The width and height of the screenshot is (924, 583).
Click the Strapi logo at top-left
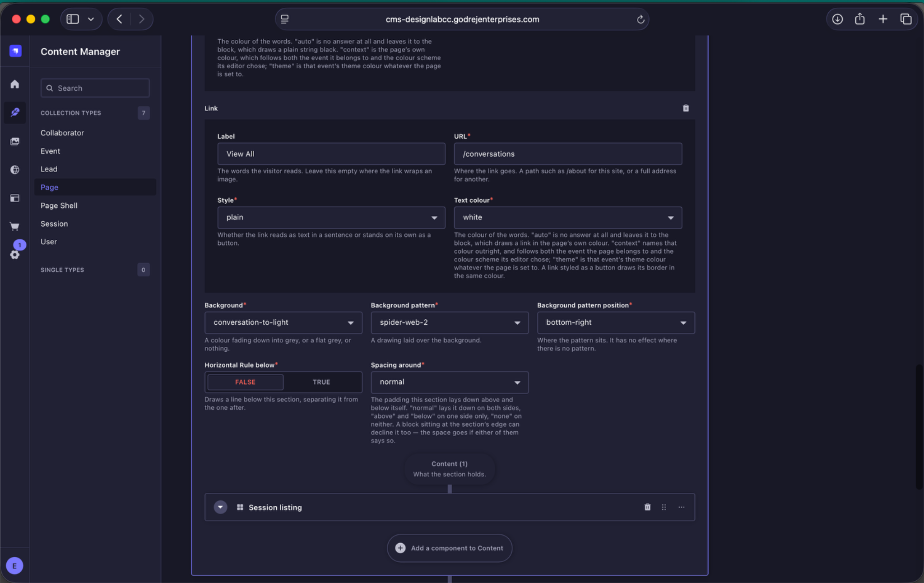(x=15, y=51)
